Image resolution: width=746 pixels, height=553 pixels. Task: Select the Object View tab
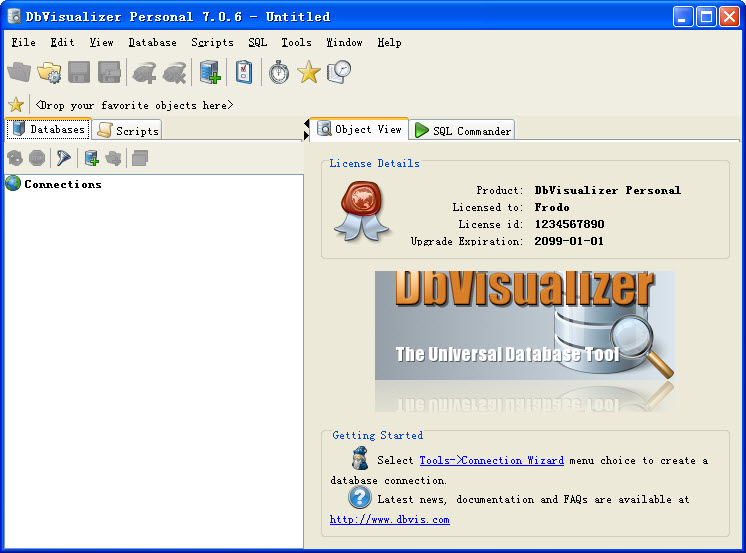(359, 129)
